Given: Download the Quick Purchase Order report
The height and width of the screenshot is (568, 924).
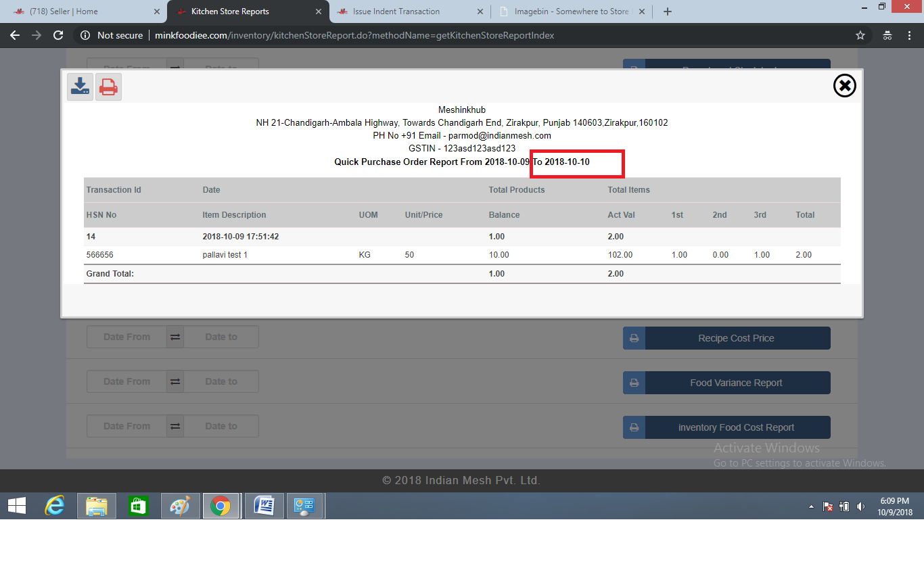Looking at the screenshot, I should click(x=80, y=87).
